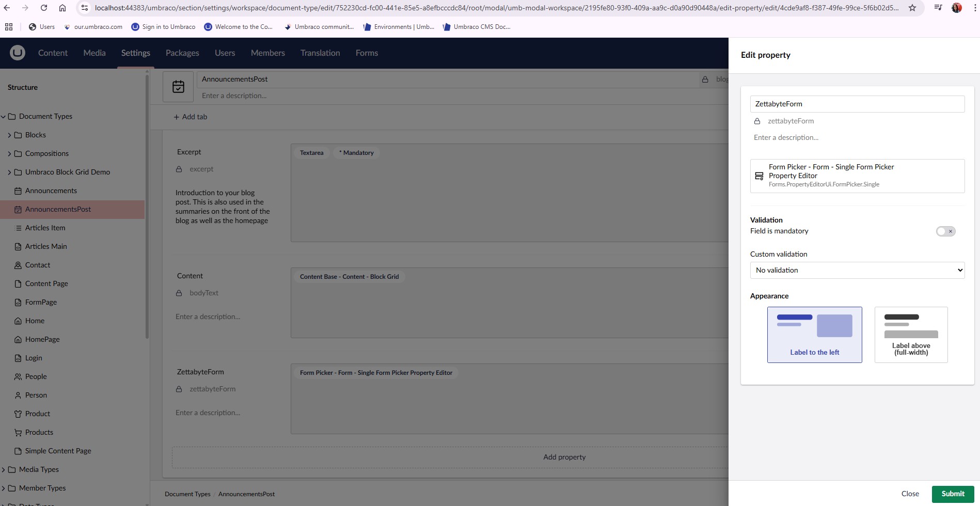980x506 pixels.
Task: Open the Content section
Action: click(53, 53)
